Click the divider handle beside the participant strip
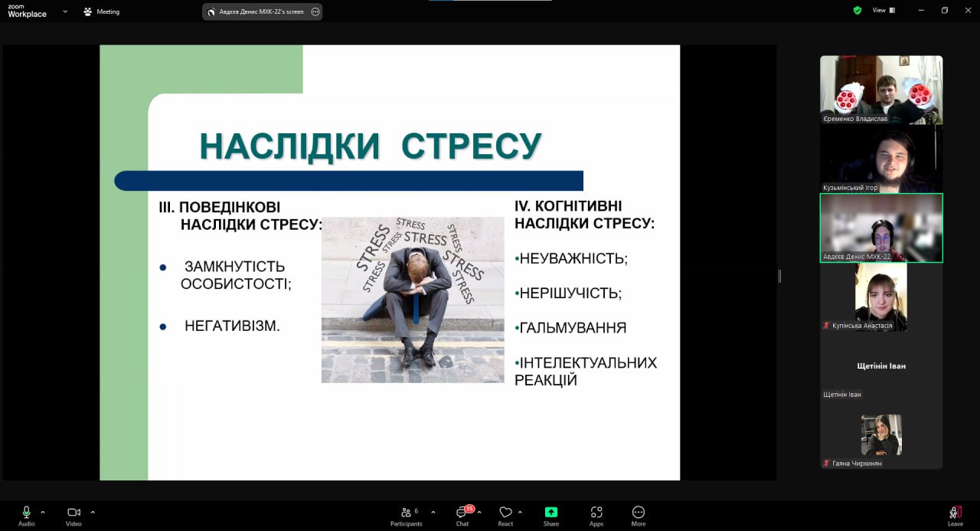Image resolution: width=980 pixels, height=531 pixels. pyautogui.click(x=779, y=276)
